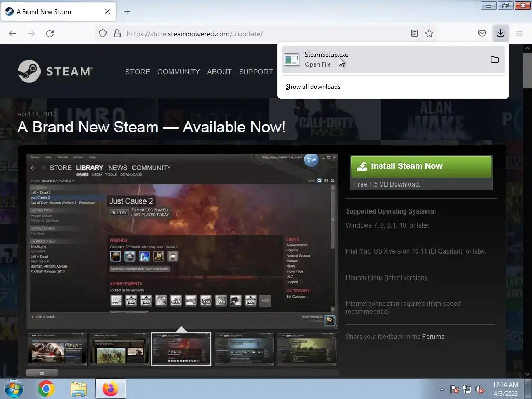Select the second screenshot thumbnail
The width and height of the screenshot is (532, 399).
pyautogui.click(x=119, y=349)
